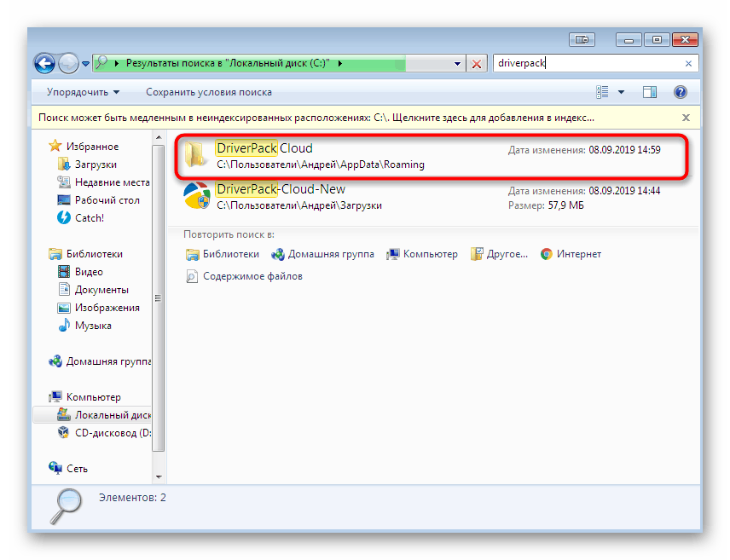This screenshot has height=560, width=730.
Task: Select Компьютер in navigation pane
Action: tap(94, 397)
